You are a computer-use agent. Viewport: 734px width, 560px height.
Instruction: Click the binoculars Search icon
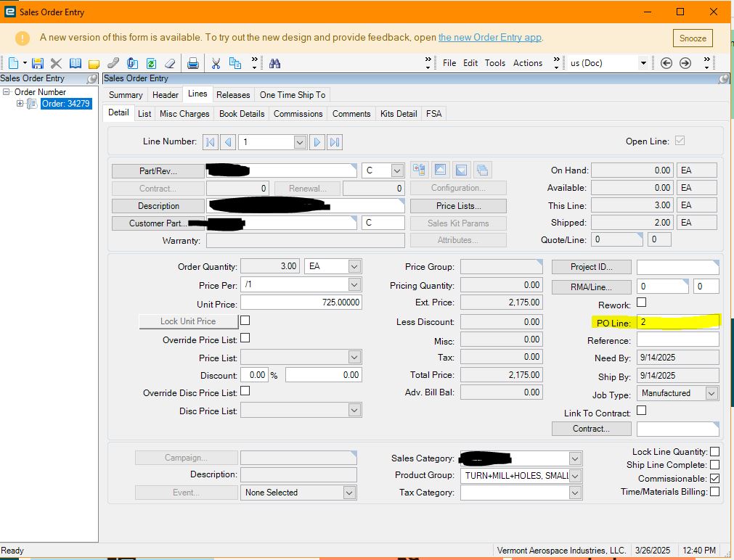pos(274,63)
